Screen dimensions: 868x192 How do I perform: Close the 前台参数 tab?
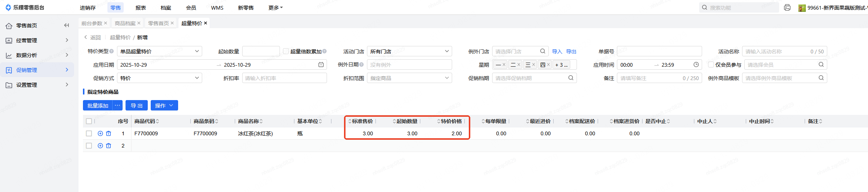coord(106,23)
